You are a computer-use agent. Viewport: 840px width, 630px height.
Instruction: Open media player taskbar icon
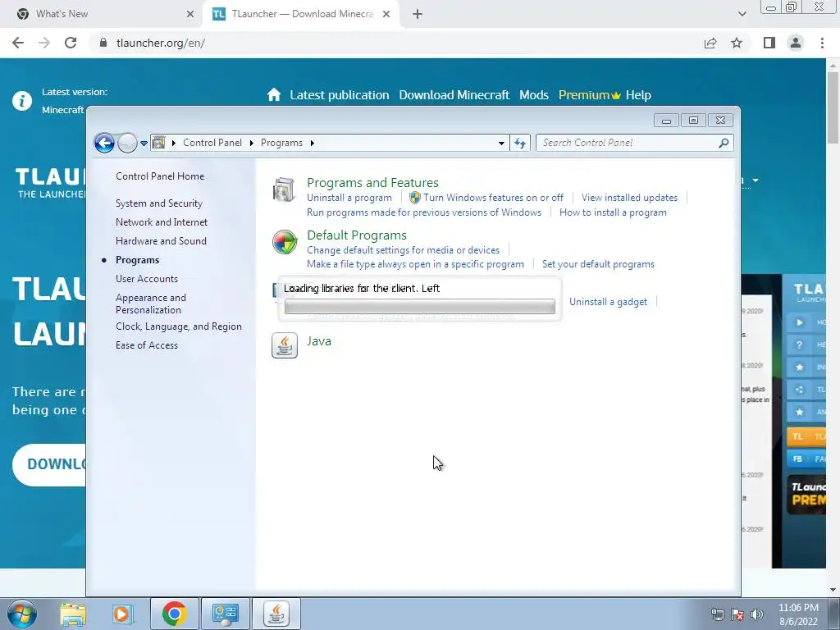pos(122,614)
